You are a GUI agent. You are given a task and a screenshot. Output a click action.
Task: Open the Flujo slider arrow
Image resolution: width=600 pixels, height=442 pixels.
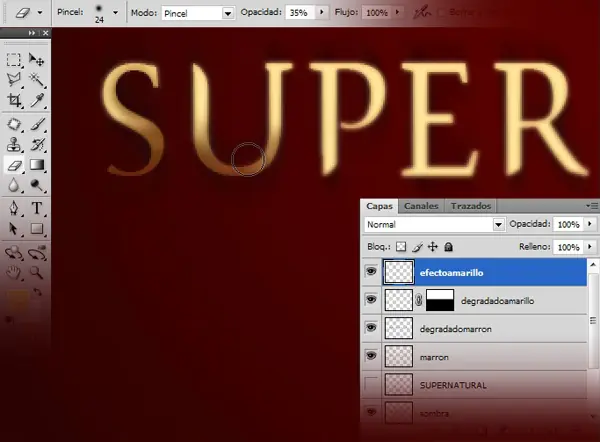(397, 12)
